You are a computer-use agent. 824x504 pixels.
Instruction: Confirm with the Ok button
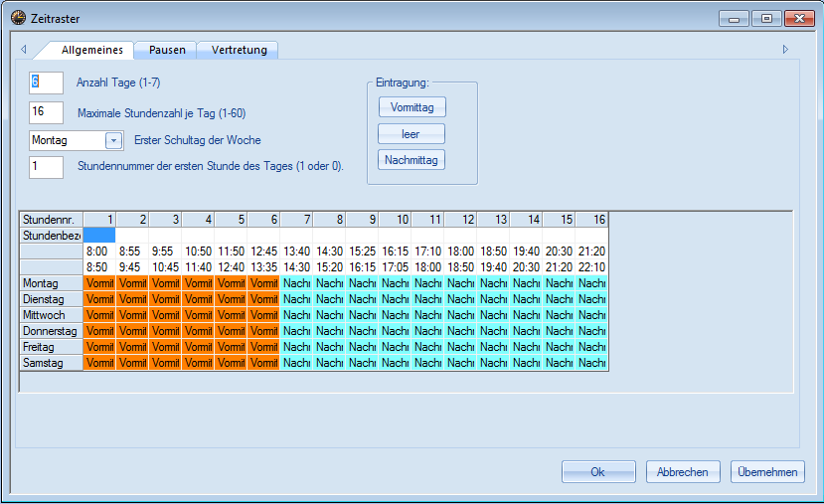click(597, 472)
